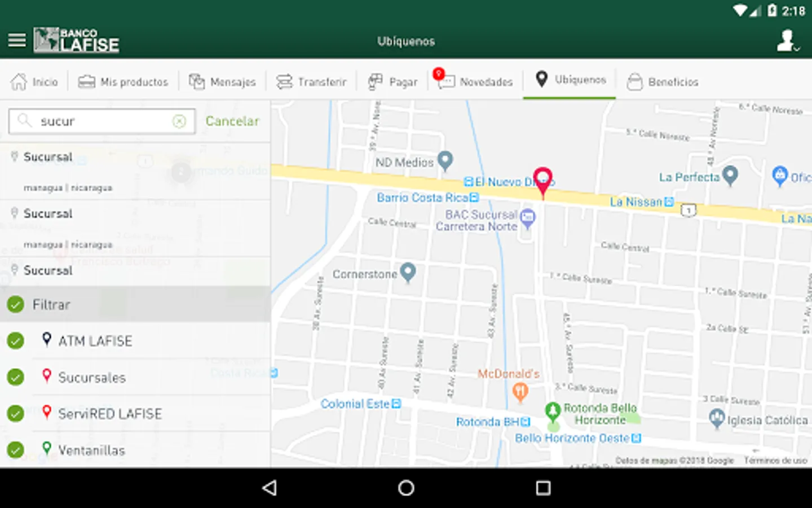Uncheck the Filtrar checkbox
This screenshot has height=508, width=812.
tap(16, 305)
